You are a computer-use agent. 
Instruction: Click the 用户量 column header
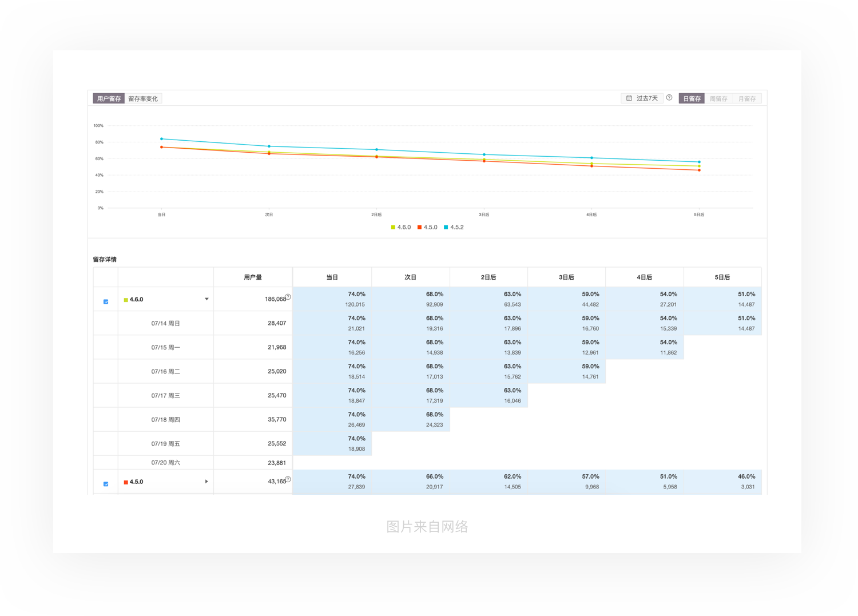tap(253, 277)
